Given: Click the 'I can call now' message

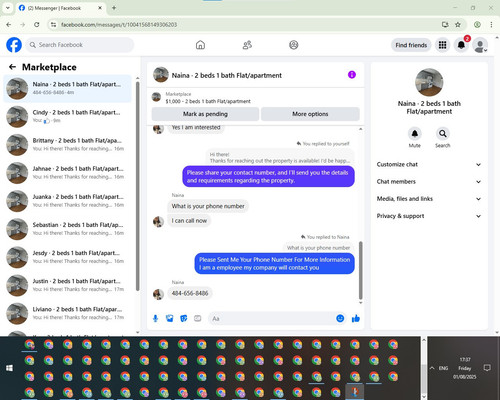Looking at the screenshot, I should (189, 221).
